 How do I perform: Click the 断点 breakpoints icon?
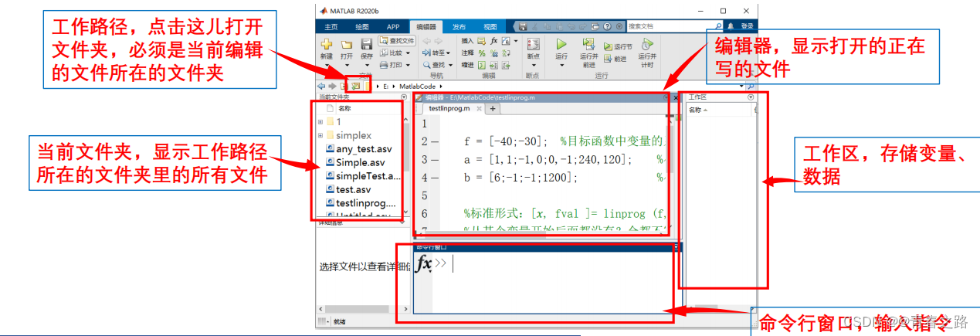coord(533,45)
